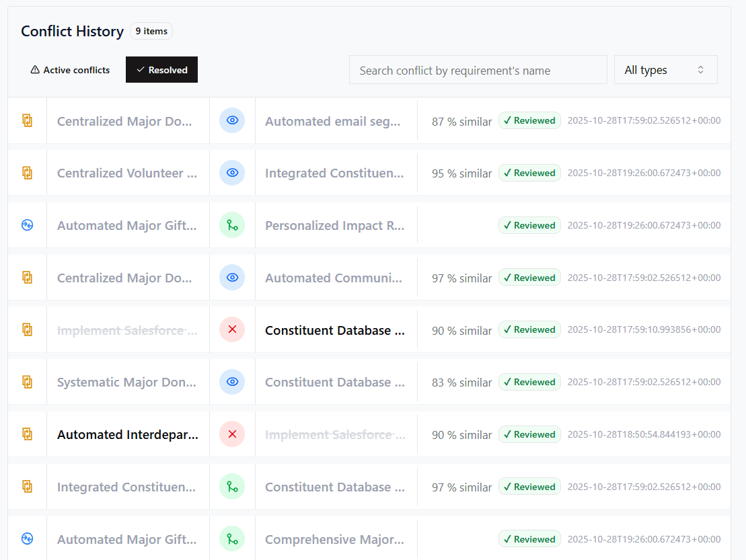Click the orange conflict-type icon on the Centralized Volunteer row
Image resolution: width=746 pixels, height=560 pixels.
point(27,173)
